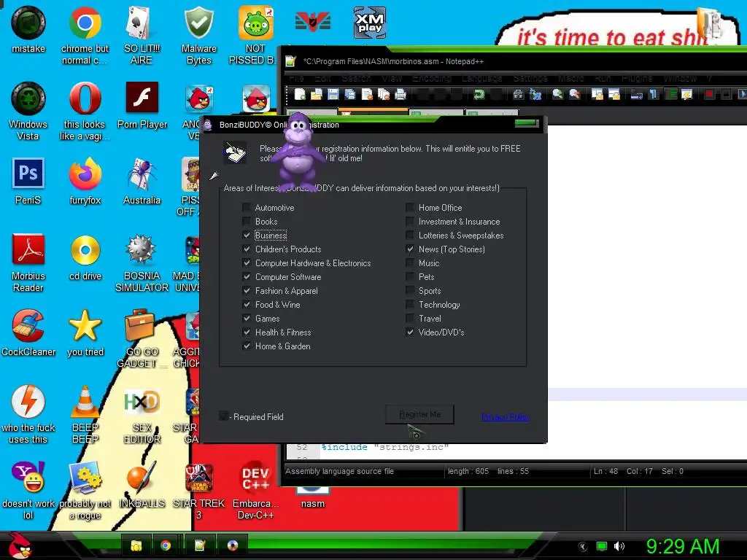Click Zoom In magnifier in Notepad++ toolbar
The height and width of the screenshot is (560, 747).
[557, 95]
